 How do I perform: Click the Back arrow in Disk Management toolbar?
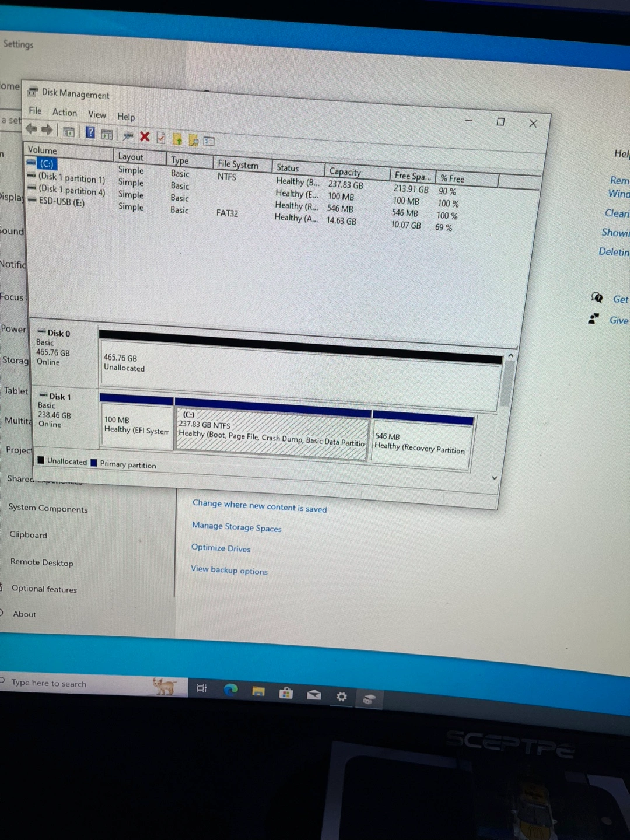(x=31, y=129)
